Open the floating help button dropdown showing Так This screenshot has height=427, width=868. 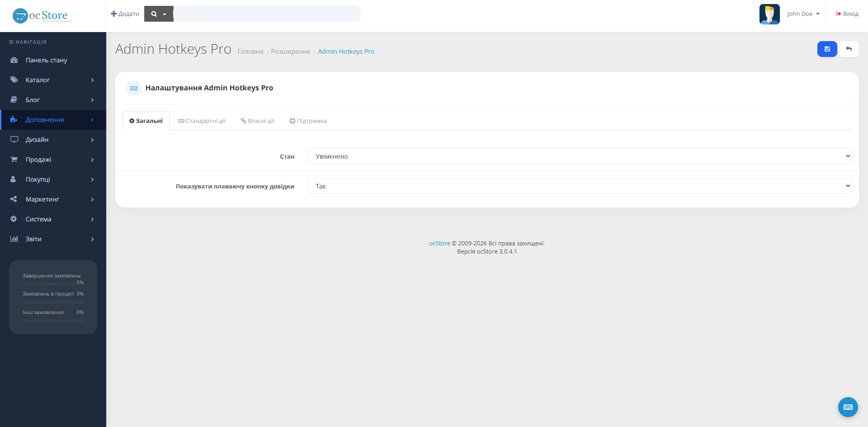pyautogui.click(x=580, y=186)
